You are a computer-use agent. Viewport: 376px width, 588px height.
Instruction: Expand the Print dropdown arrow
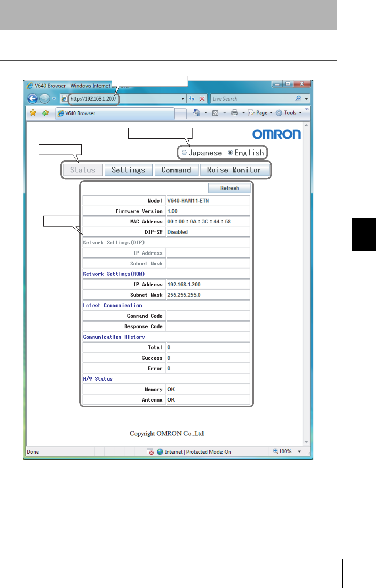[243, 112]
